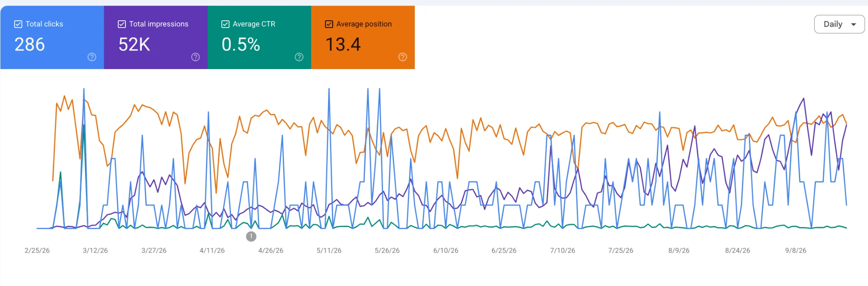Screen dimensions: 868x286
Task: Click the 8/24/26 date axis label
Action: (x=738, y=250)
